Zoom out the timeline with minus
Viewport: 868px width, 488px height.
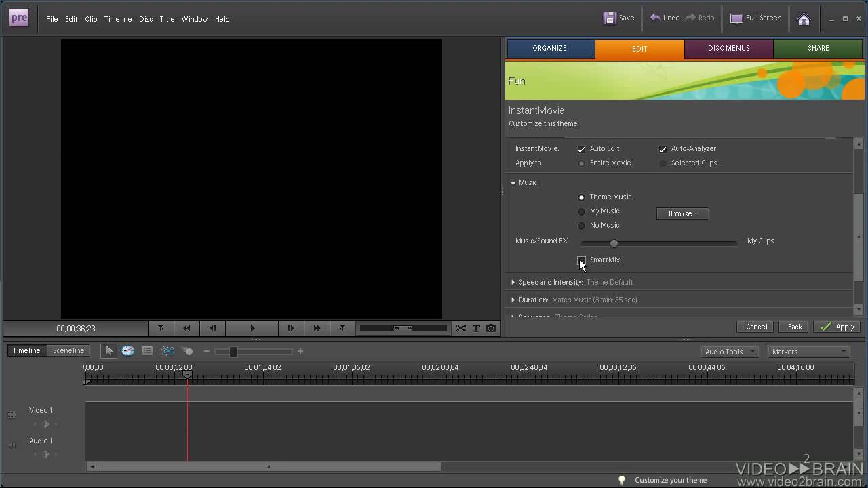click(x=207, y=351)
